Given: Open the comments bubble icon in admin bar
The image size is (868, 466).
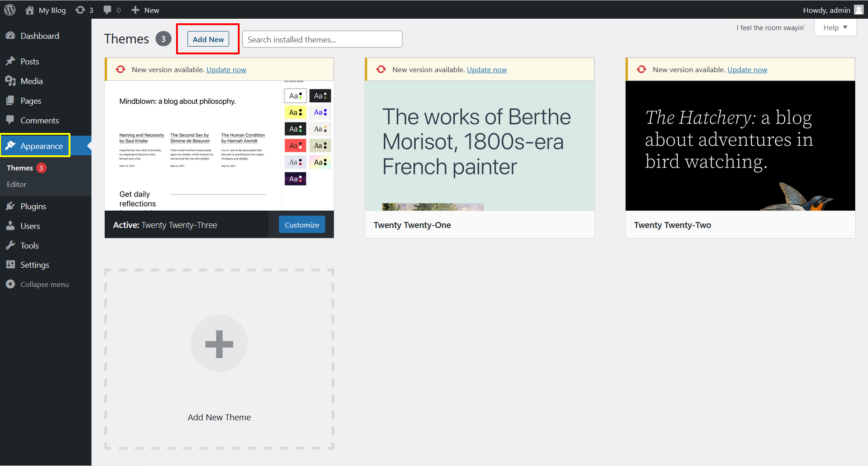Looking at the screenshot, I should [107, 10].
